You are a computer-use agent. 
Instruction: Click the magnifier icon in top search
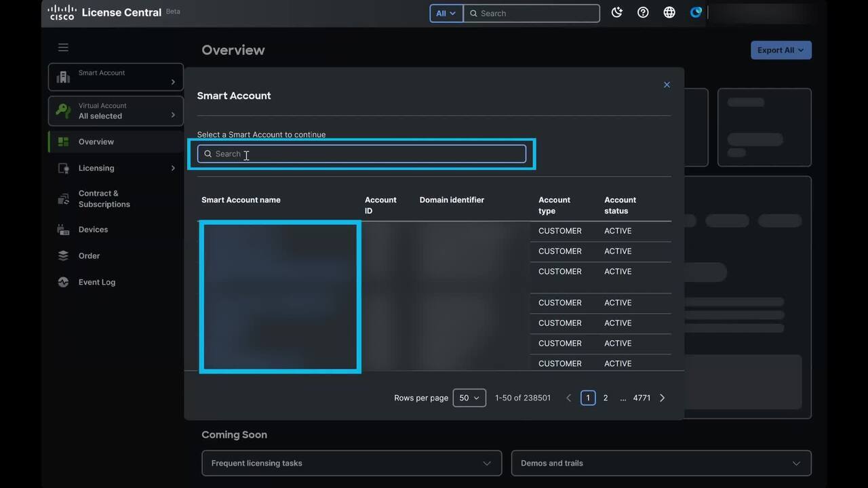(x=474, y=14)
